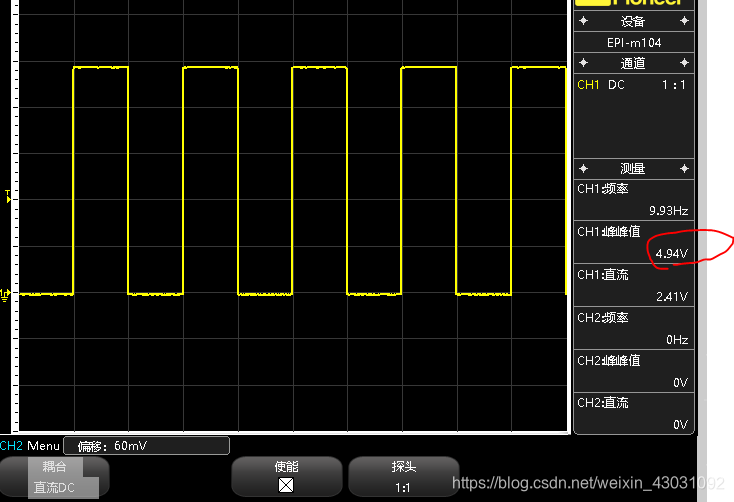
Task: Select the CH2 Menu label
Action: pos(30,446)
